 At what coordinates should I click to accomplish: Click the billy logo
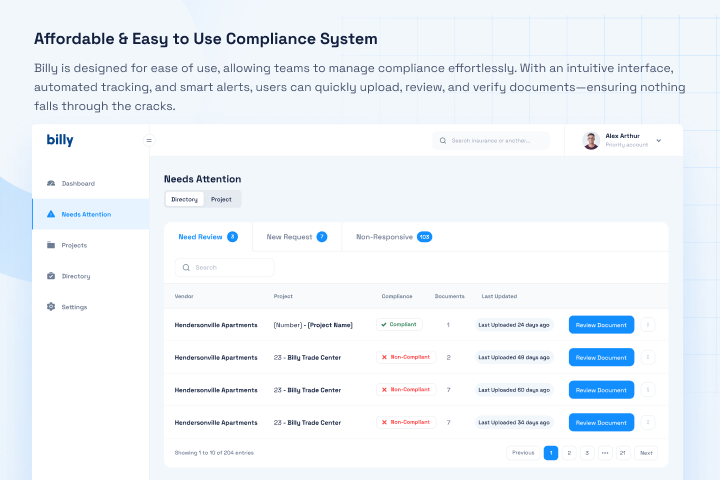pyautogui.click(x=60, y=140)
